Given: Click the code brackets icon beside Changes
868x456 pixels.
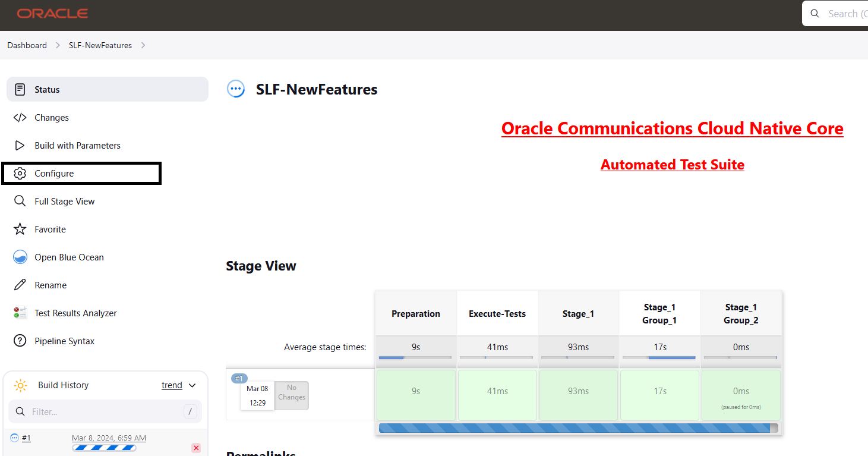Looking at the screenshot, I should point(20,118).
